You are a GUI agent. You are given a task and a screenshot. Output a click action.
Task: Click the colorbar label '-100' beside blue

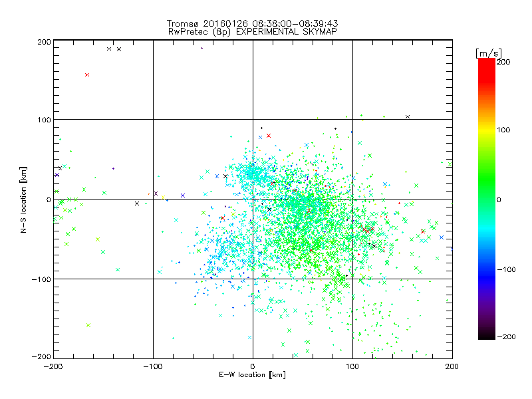pos(506,269)
